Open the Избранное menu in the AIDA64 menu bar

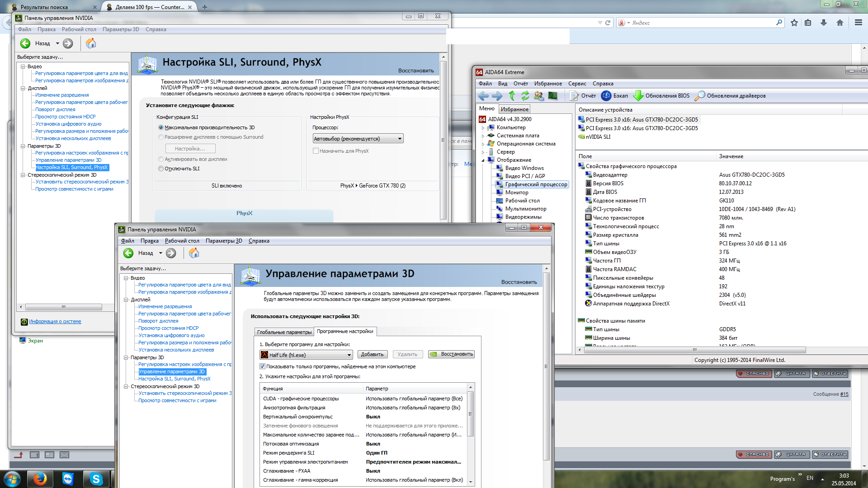(548, 84)
